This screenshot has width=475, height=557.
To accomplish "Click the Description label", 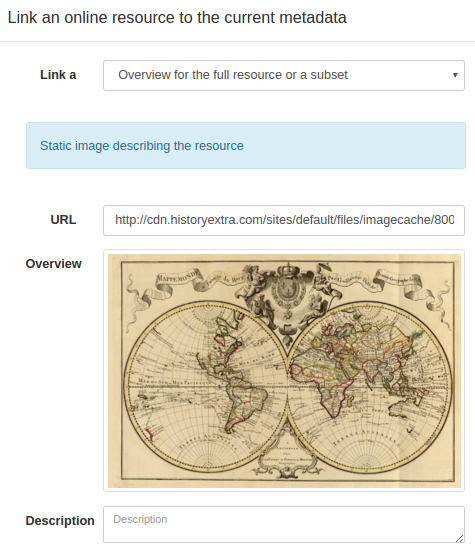I will click(x=60, y=521).
